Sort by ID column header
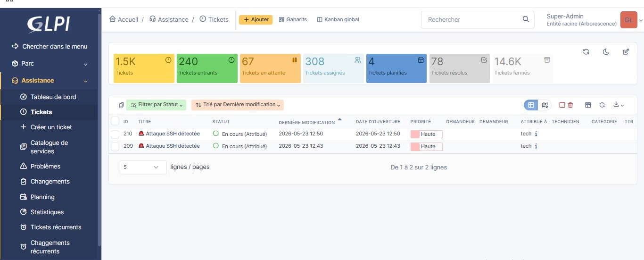Screen dimensions: 644x260 coord(126,122)
